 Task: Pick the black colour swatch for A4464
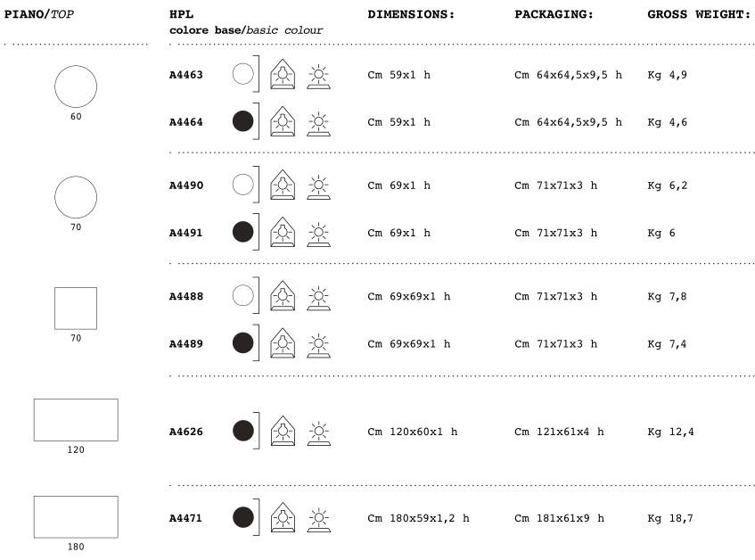click(x=242, y=122)
